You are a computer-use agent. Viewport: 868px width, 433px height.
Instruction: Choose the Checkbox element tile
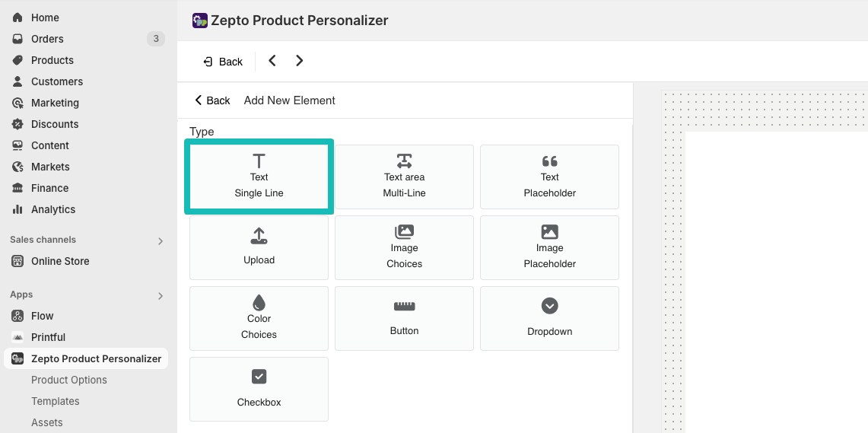259,390
